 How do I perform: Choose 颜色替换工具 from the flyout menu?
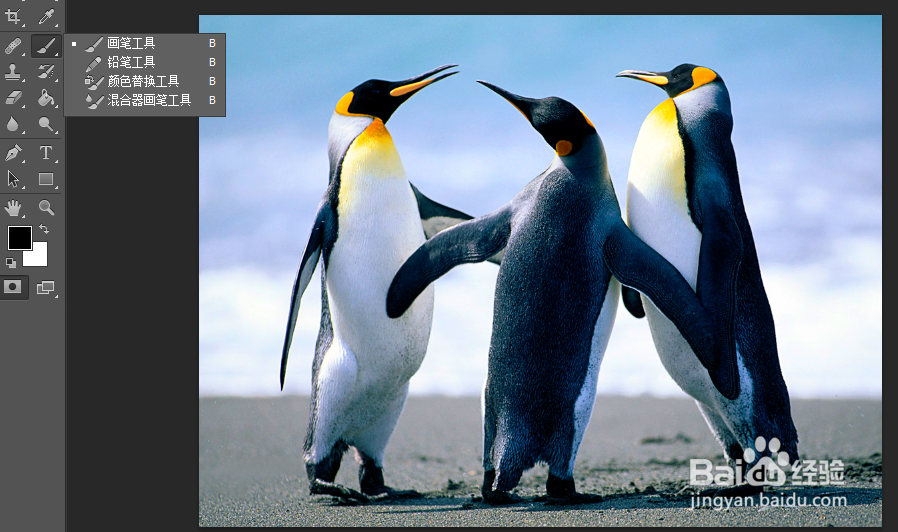click(144, 81)
